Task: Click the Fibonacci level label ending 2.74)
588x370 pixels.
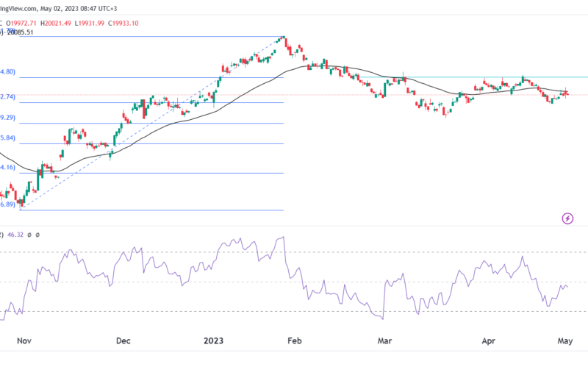Action: pyautogui.click(x=7, y=97)
